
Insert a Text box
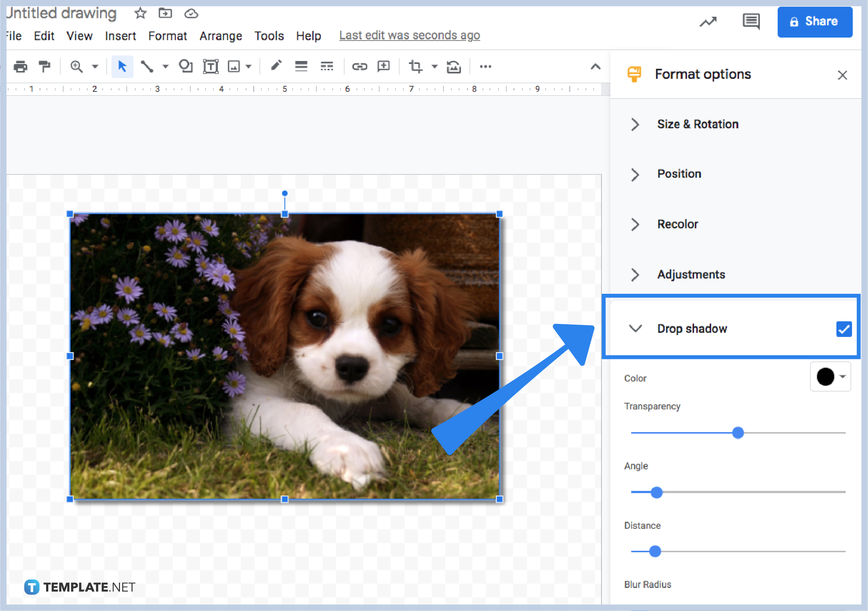(210, 66)
